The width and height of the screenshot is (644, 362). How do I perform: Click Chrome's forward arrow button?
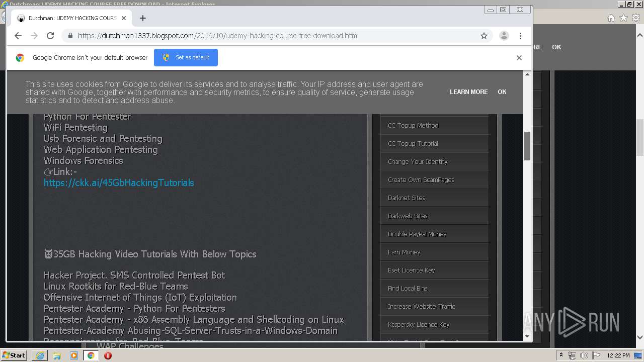[34, 36]
